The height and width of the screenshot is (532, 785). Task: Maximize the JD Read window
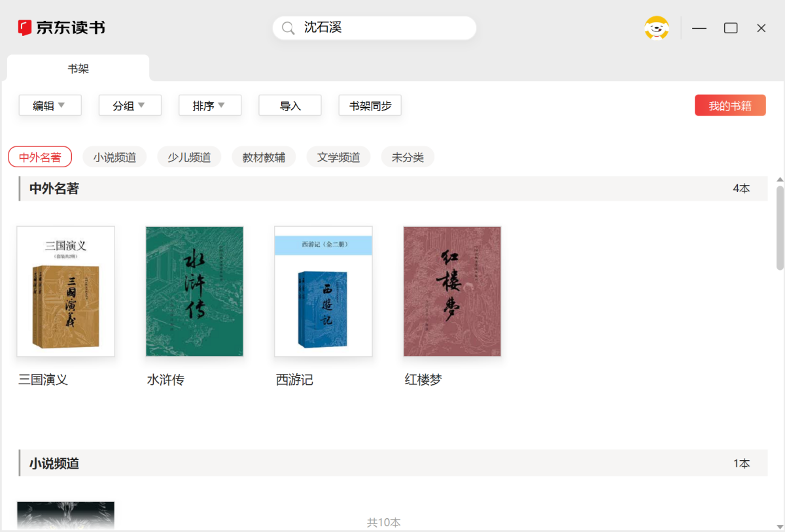click(731, 28)
